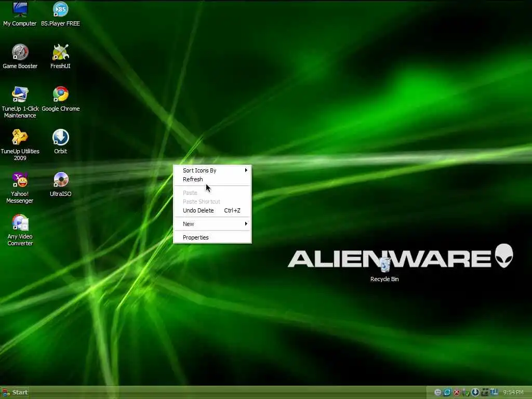Select the BS.Player FREE shortcut
Screen dimensions: 532x399
pyautogui.click(x=60, y=14)
